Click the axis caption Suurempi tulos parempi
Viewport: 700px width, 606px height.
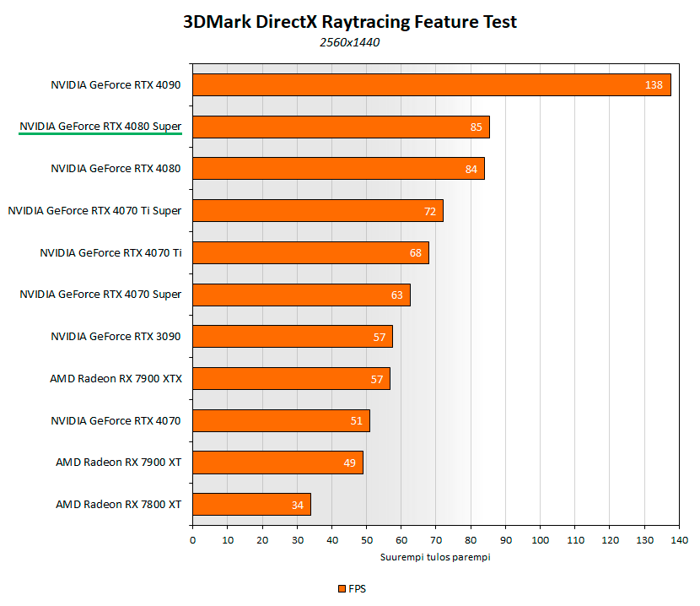435,557
